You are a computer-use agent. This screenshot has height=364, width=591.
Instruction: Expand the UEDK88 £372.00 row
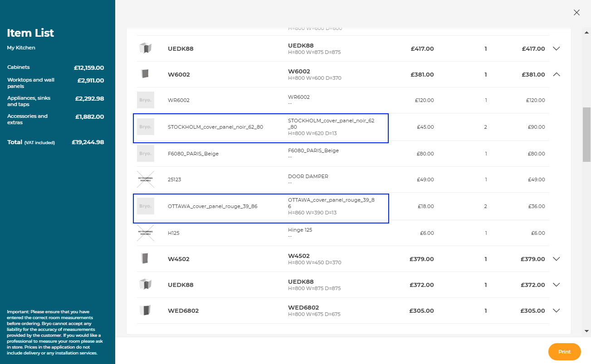[557, 285]
